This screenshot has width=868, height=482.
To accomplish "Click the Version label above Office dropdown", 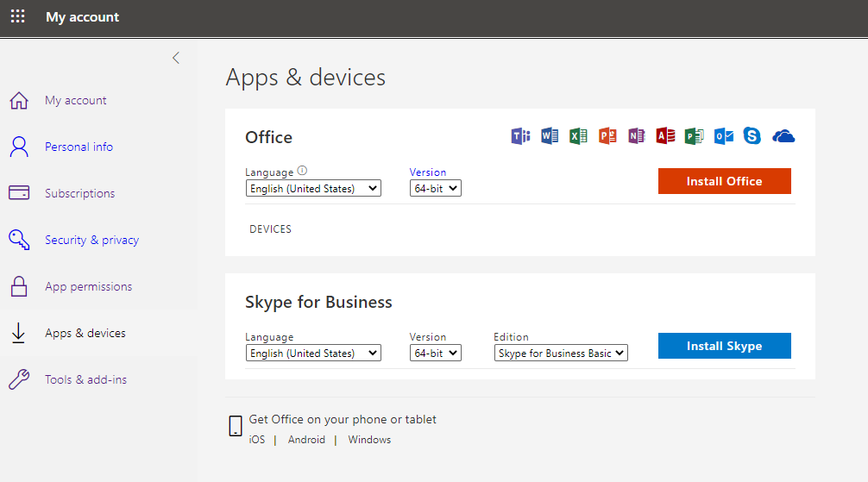I will pyautogui.click(x=427, y=172).
